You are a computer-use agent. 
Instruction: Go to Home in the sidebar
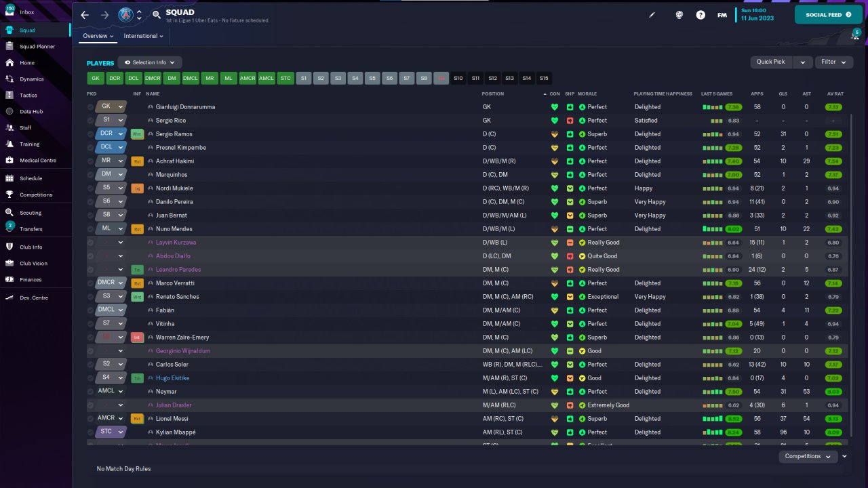pyautogui.click(x=27, y=63)
